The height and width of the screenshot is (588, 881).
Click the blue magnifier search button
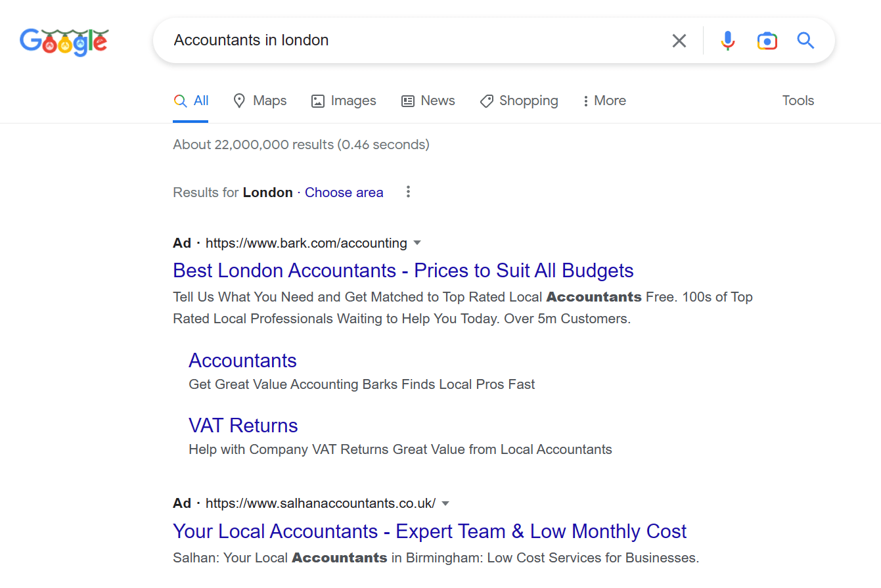[x=805, y=41]
